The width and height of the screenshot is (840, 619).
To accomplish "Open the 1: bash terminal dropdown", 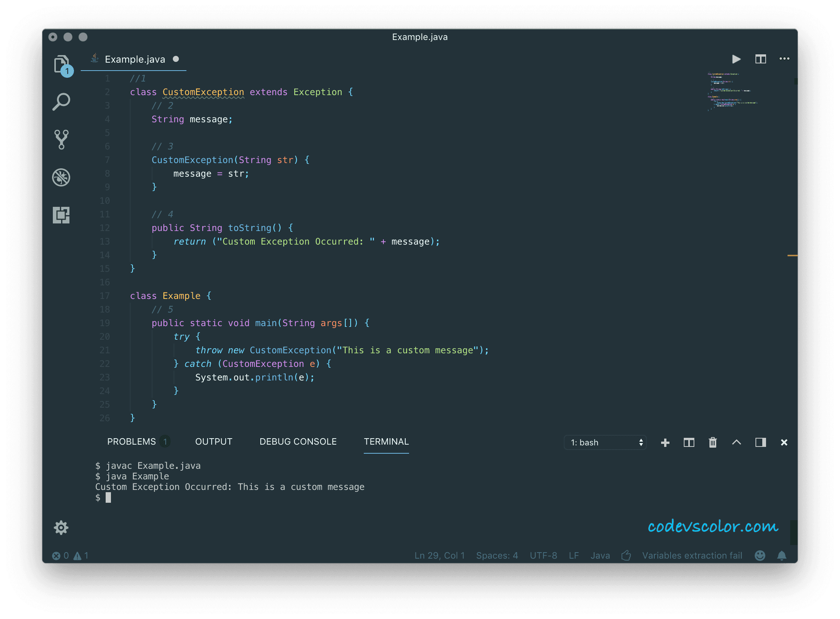I will pos(605,442).
